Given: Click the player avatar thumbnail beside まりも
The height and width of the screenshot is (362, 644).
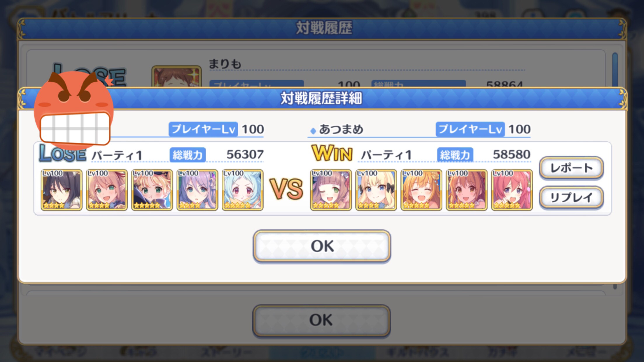Looking at the screenshot, I should point(176,76).
